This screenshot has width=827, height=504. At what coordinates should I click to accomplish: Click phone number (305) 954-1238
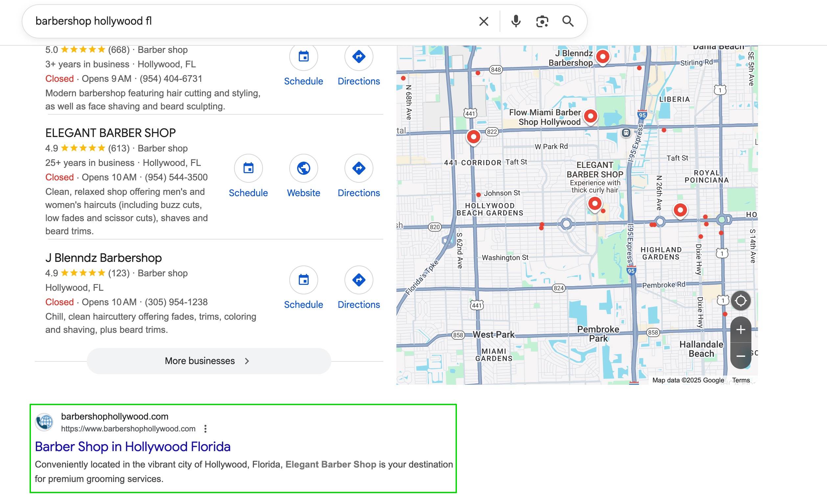176,302
